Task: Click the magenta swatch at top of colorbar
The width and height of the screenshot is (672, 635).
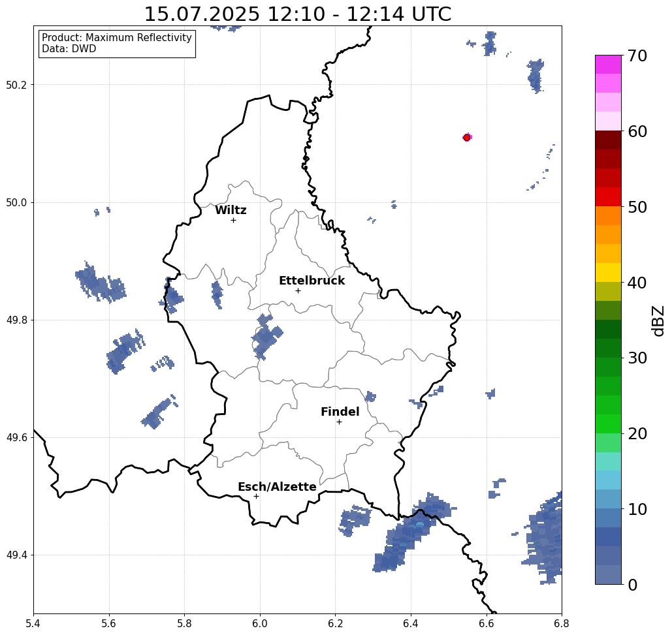Action: tap(608, 65)
